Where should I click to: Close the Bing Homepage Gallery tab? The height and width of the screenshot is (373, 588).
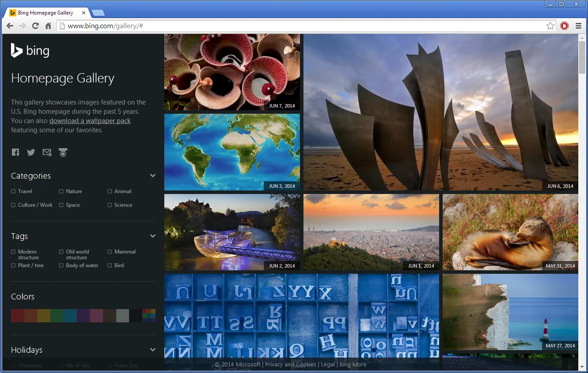[84, 13]
